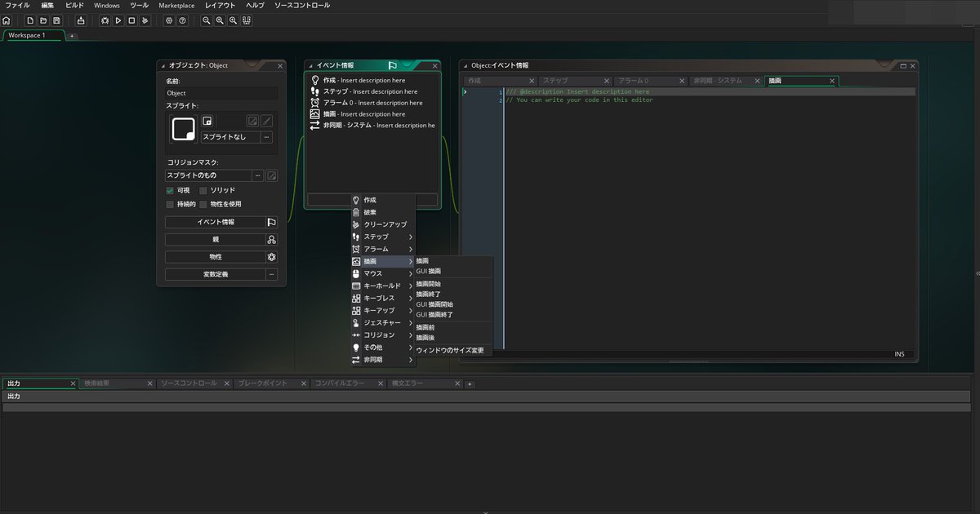Click the 変数定義 variable definitions button
This screenshot has height=514, width=980.
click(x=216, y=274)
